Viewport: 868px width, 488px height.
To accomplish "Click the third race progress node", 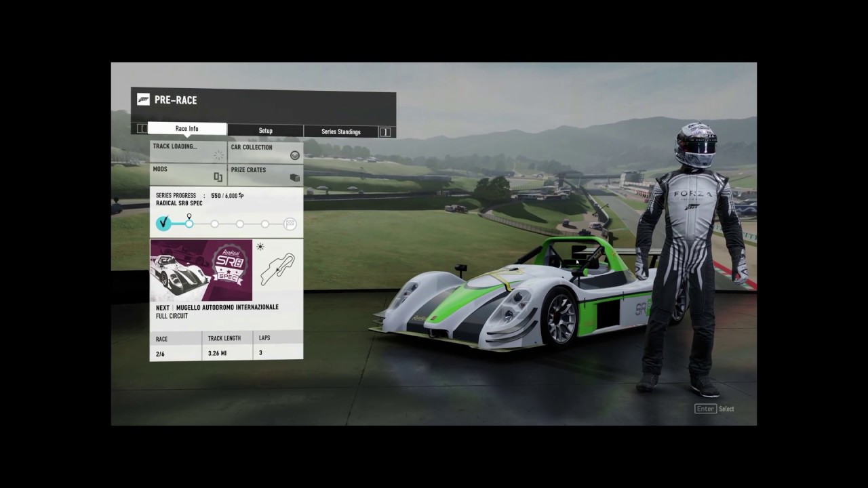I will [214, 224].
